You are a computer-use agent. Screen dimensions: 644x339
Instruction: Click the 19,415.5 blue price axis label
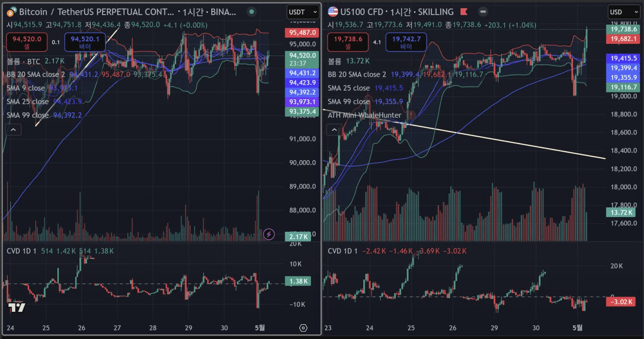point(624,58)
